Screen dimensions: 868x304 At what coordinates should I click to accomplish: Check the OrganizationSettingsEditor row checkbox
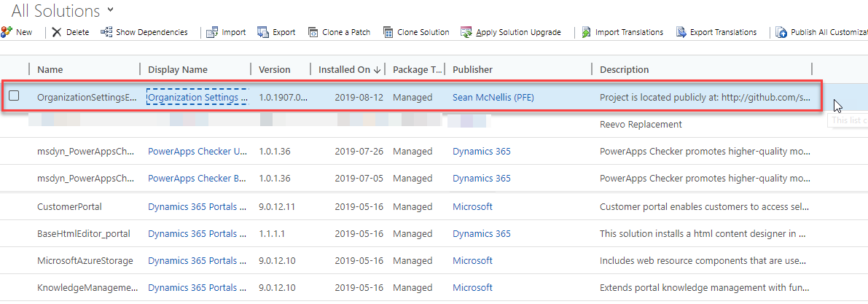point(14,96)
